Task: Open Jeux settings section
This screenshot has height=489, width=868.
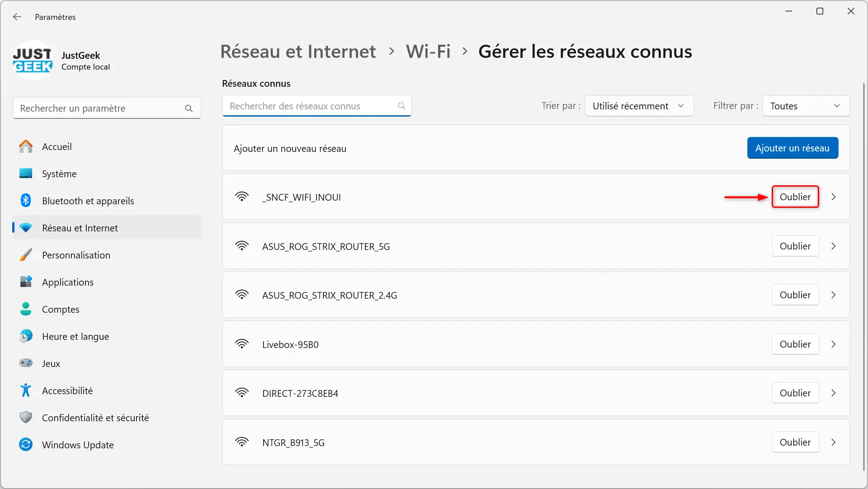Action: click(x=107, y=363)
